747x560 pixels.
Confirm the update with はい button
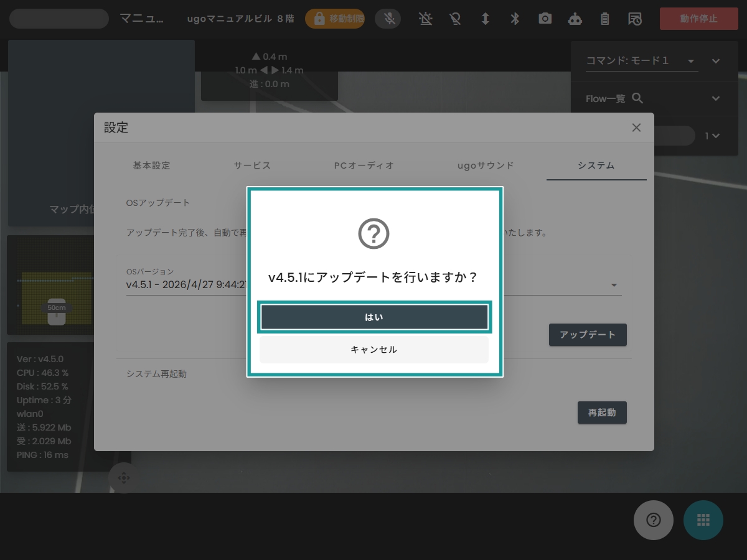click(x=374, y=317)
